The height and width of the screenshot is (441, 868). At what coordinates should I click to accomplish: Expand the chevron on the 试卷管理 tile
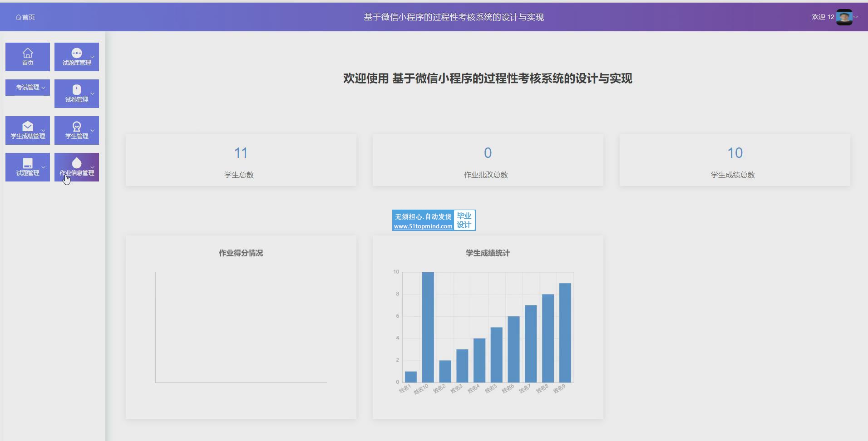(93, 94)
